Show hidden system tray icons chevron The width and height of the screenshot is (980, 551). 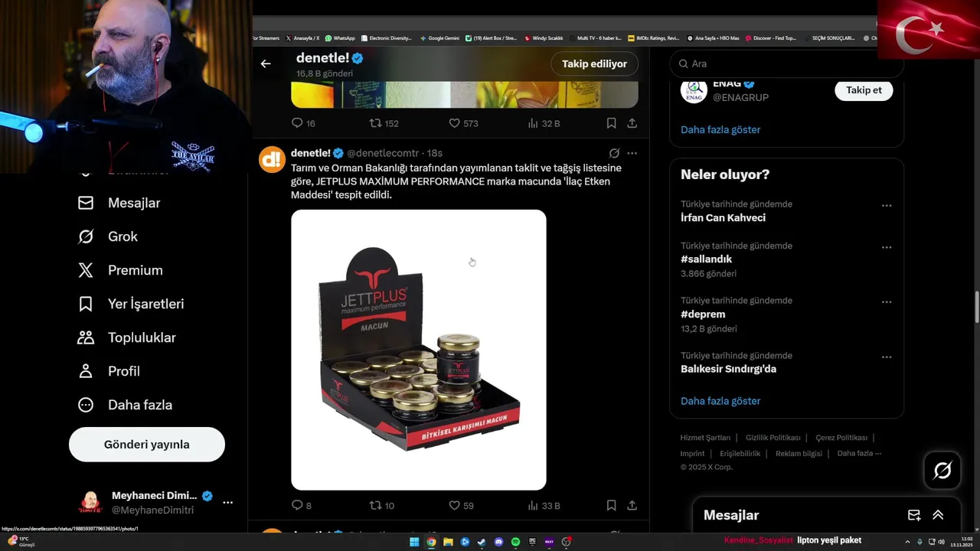[907, 542]
